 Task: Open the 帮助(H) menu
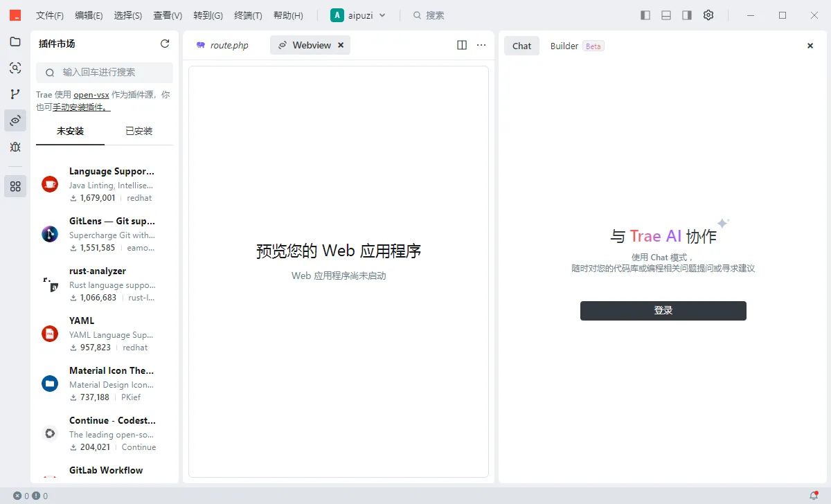[x=288, y=15]
